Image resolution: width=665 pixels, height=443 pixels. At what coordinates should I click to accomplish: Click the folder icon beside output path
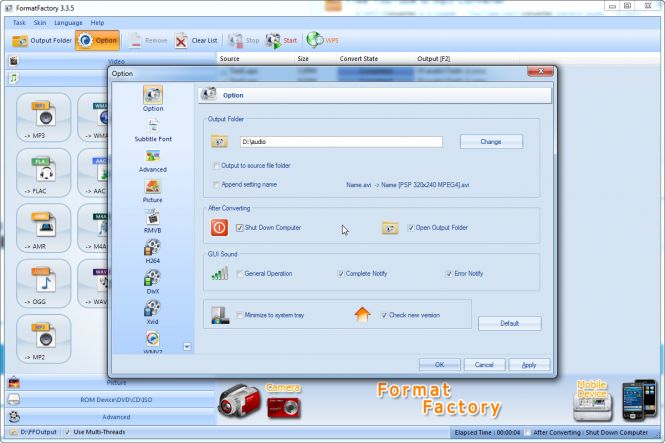pos(220,142)
